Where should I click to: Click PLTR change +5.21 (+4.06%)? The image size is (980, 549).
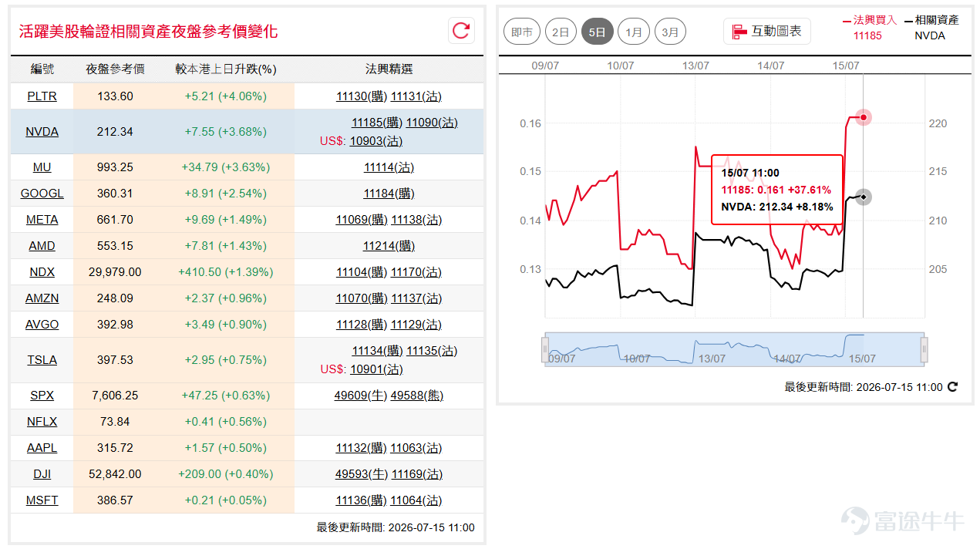click(225, 96)
